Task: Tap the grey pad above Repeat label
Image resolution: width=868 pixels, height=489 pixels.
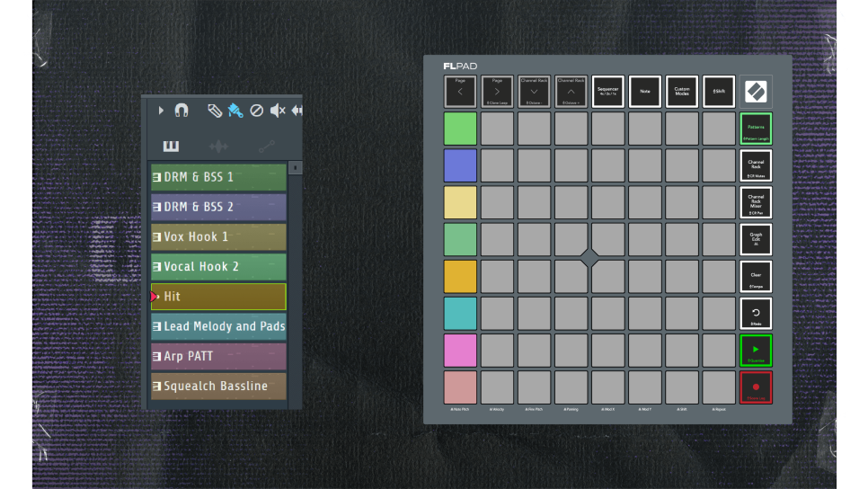Action: 719,387
